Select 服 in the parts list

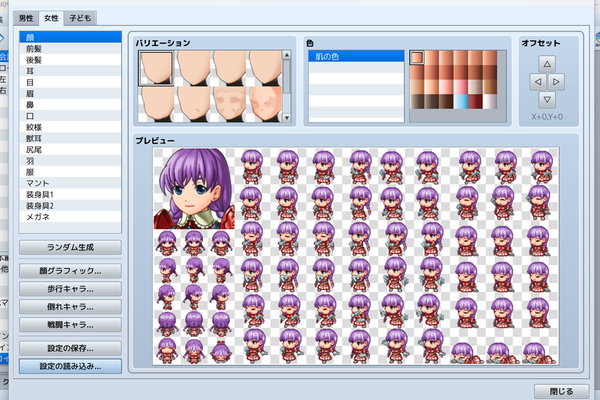[x=70, y=172]
